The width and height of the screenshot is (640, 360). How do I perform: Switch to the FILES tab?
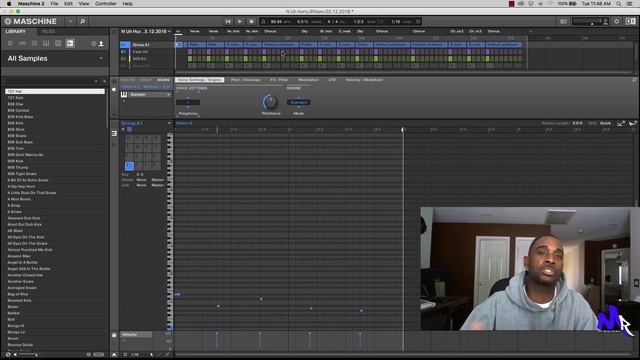(x=48, y=31)
